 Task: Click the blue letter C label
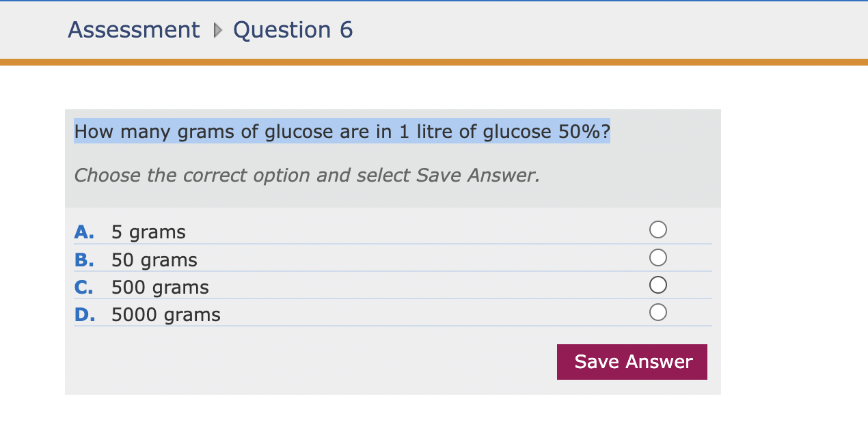[x=83, y=288]
